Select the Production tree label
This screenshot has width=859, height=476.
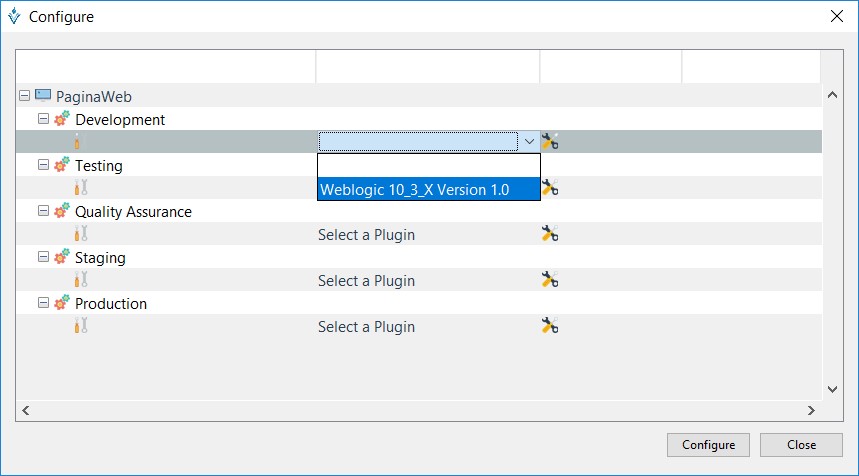[x=111, y=303]
